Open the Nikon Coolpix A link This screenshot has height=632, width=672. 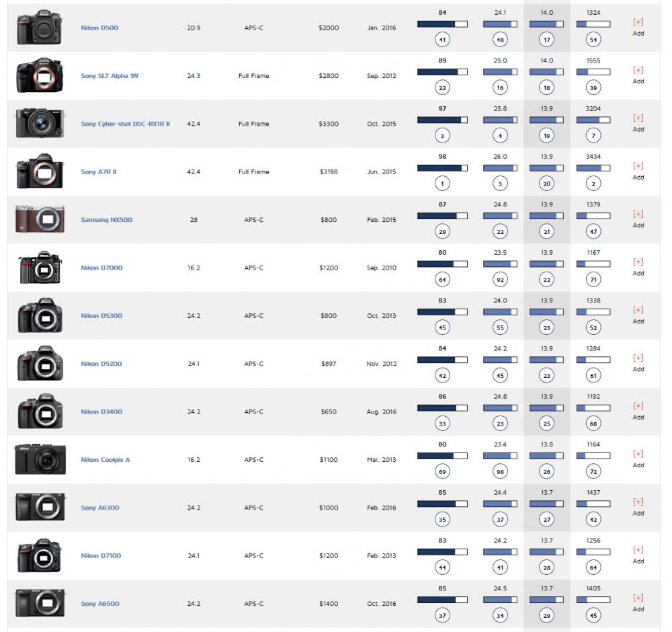(105, 460)
